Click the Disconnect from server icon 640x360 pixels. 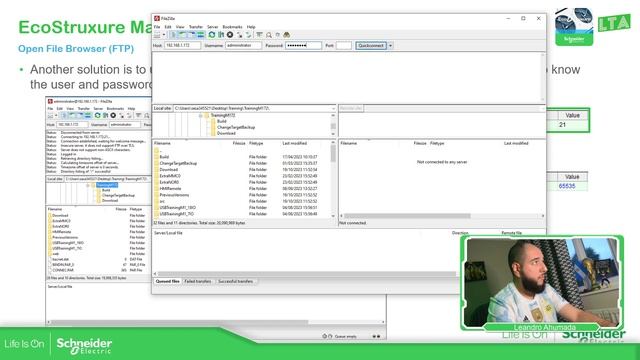239,35
